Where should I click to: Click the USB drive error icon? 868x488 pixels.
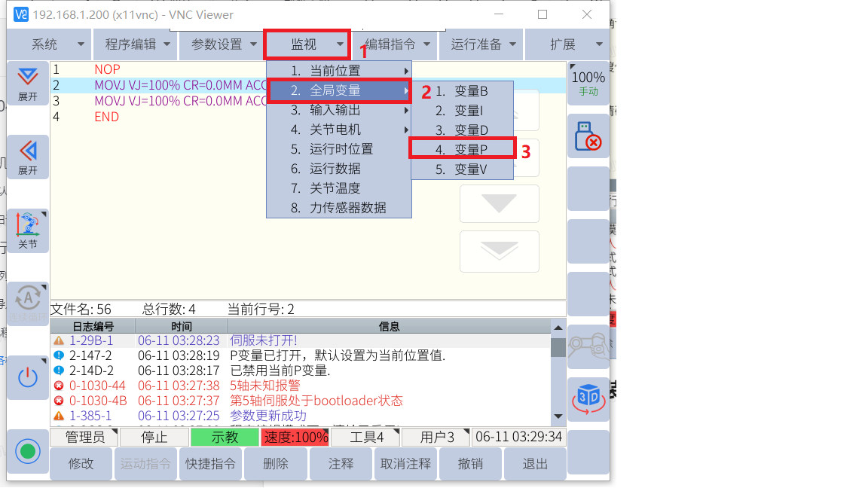(588, 136)
